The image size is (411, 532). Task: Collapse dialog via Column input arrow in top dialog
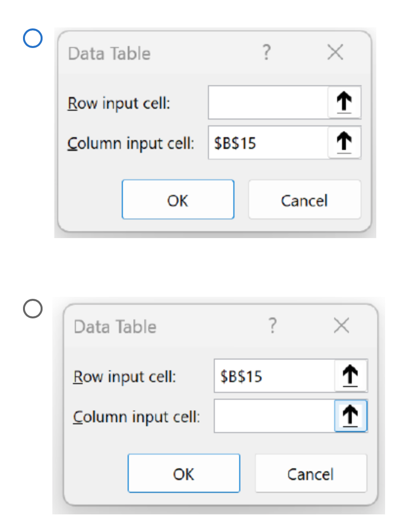(x=344, y=142)
